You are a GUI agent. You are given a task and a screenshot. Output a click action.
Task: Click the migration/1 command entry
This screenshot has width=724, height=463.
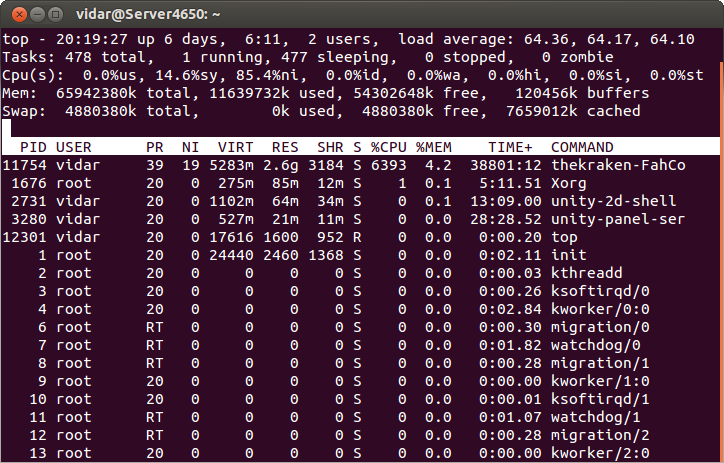click(x=600, y=363)
